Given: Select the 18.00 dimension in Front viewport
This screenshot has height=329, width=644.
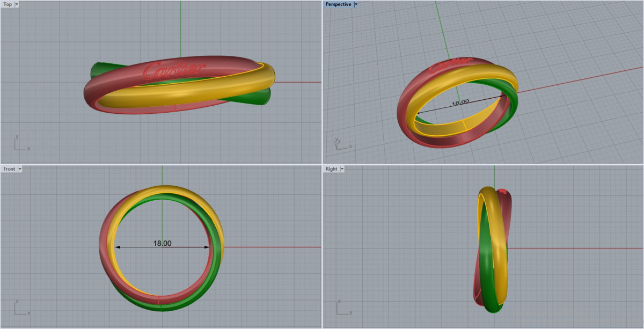Looking at the screenshot, I should tap(162, 243).
